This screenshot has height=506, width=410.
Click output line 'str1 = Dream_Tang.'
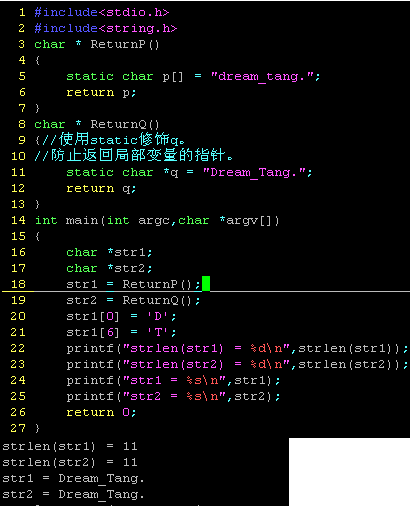(x=73, y=479)
